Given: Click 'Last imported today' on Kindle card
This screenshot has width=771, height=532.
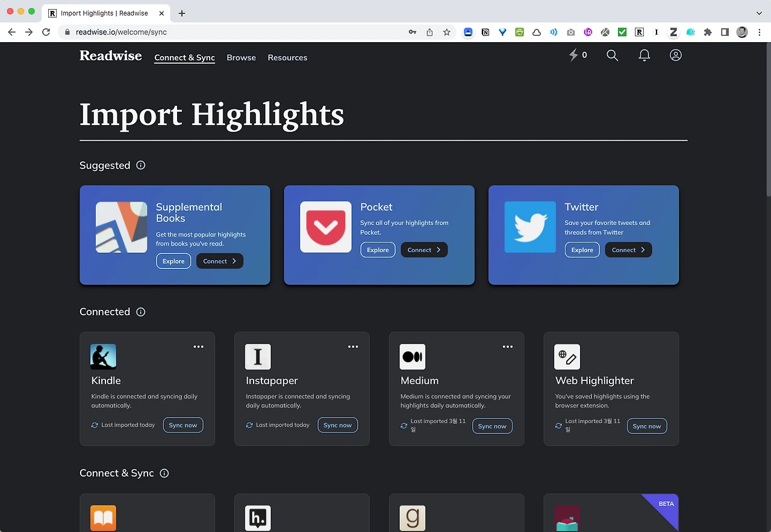Looking at the screenshot, I should [x=128, y=425].
